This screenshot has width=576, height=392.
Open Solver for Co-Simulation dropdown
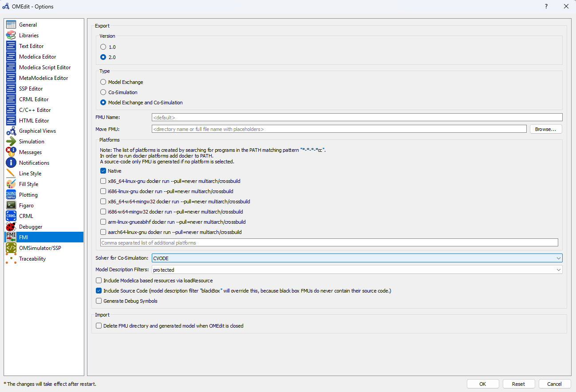357,258
